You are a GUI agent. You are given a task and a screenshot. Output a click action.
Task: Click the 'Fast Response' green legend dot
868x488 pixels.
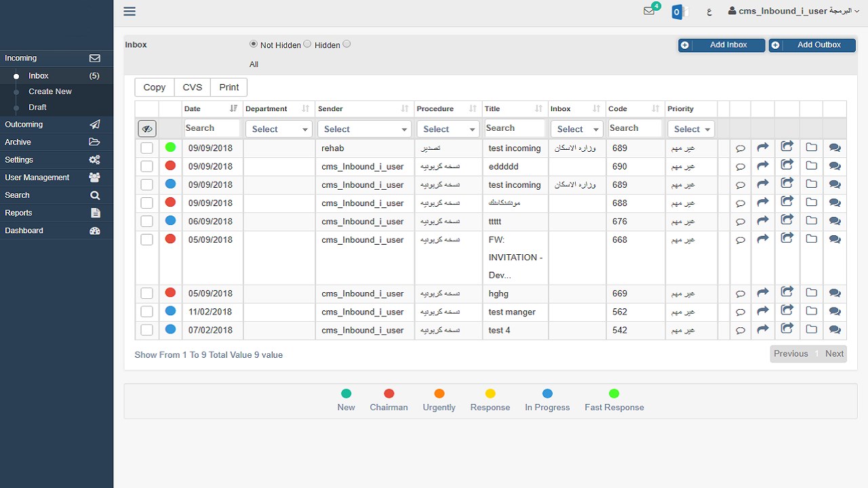pyautogui.click(x=614, y=394)
